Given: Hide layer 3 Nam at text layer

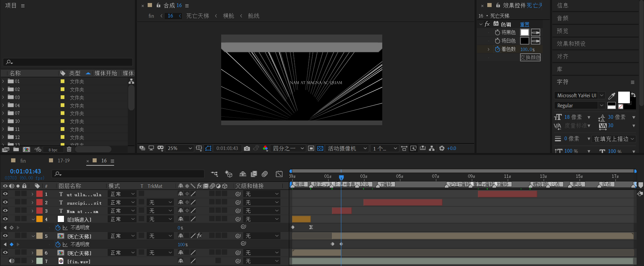Looking at the screenshot, I should (x=5, y=211).
